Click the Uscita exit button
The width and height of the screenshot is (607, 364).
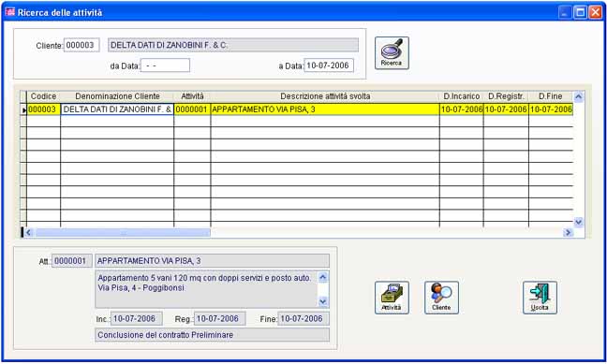tap(540, 298)
